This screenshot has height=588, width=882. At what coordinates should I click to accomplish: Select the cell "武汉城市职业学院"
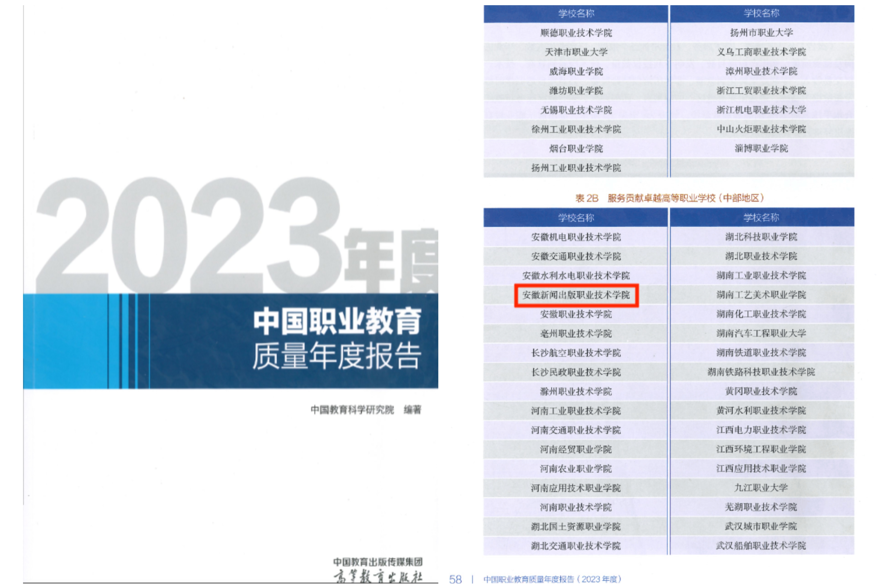(761, 526)
